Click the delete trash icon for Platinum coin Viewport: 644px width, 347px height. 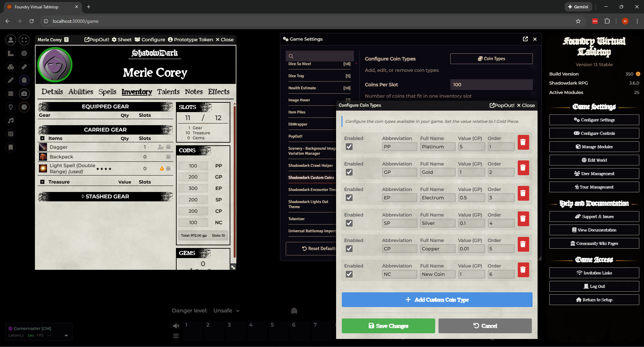tap(523, 142)
